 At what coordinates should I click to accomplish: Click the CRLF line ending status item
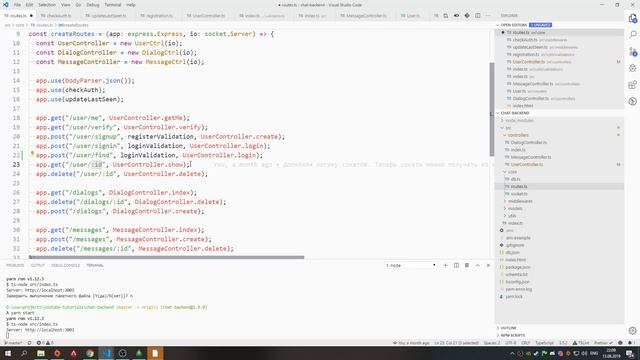(526, 343)
